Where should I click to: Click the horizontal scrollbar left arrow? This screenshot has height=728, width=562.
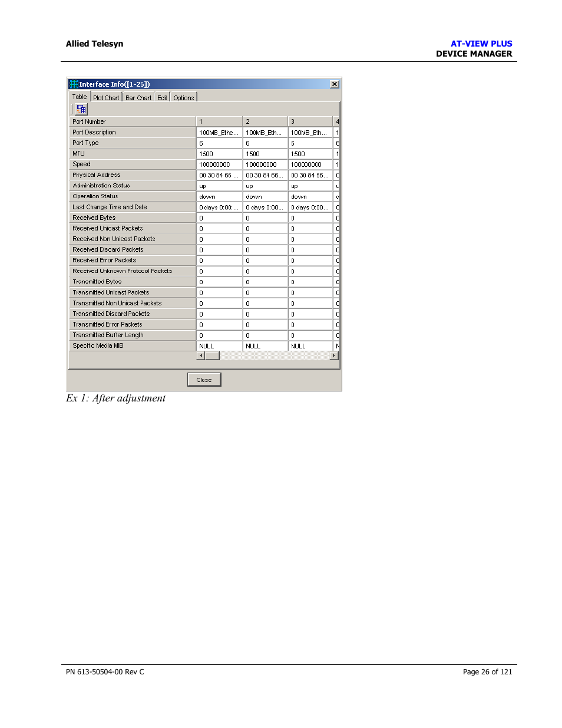click(201, 355)
